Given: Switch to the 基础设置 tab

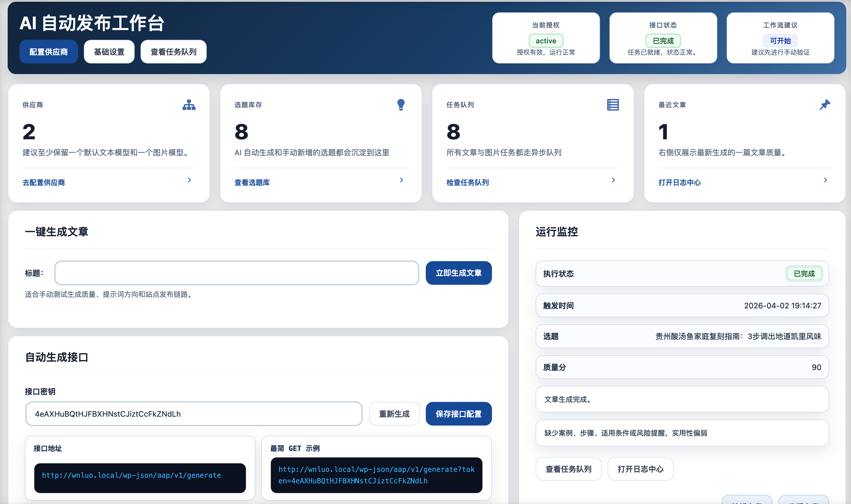Looking at the screenshot, I should pos(109,52).
